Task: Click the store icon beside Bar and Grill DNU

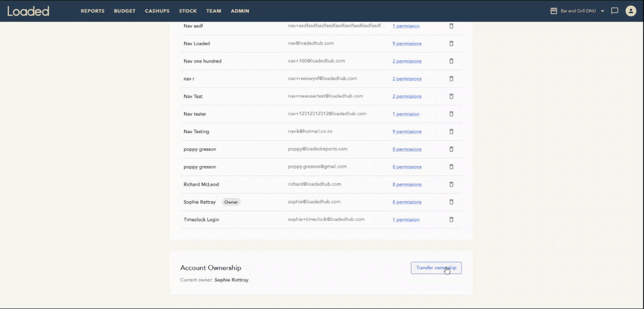Action: (x=553, y=11)
